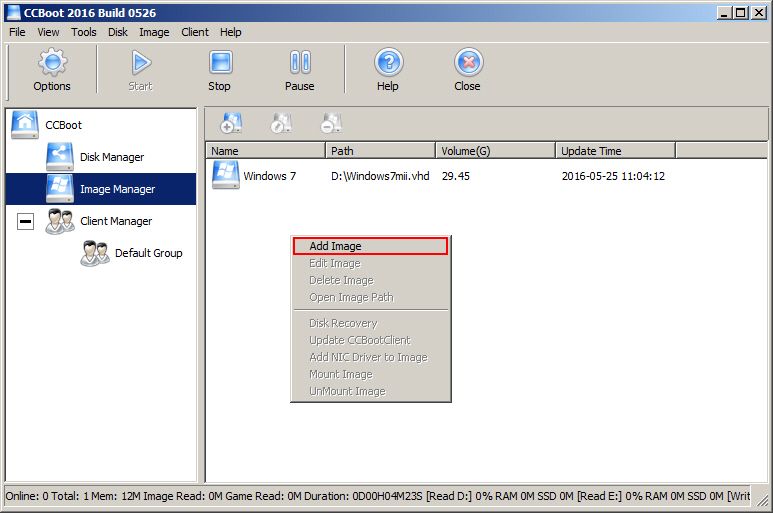Click the Default Group people icon

95,253
